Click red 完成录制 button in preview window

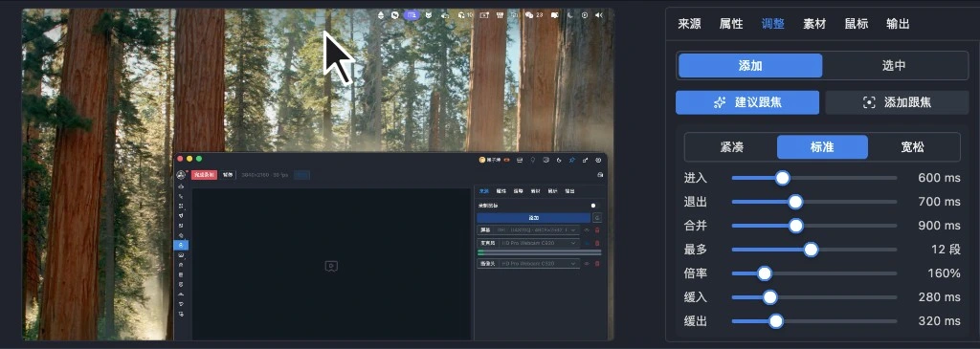click(x=204, y=175)
